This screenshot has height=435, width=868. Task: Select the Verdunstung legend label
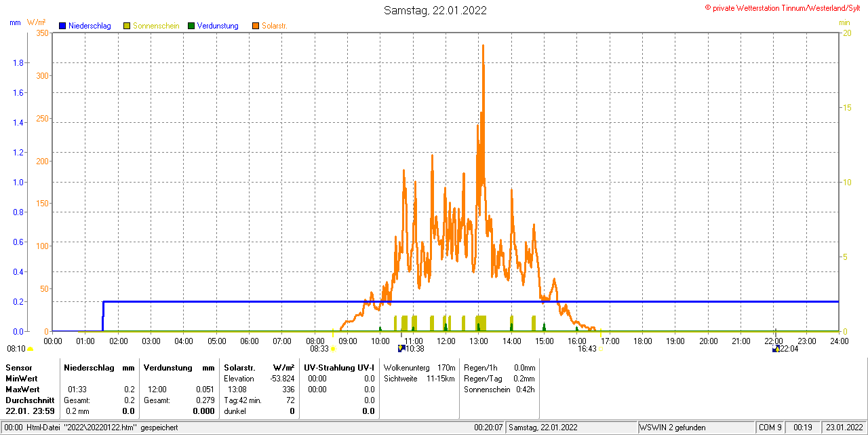click(x=218, y=26)
